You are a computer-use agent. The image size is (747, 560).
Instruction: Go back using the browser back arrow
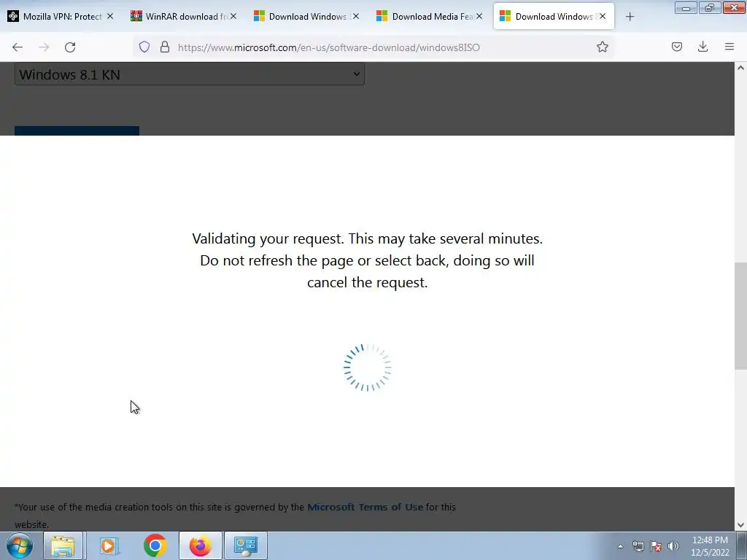[x=18, y=47]
